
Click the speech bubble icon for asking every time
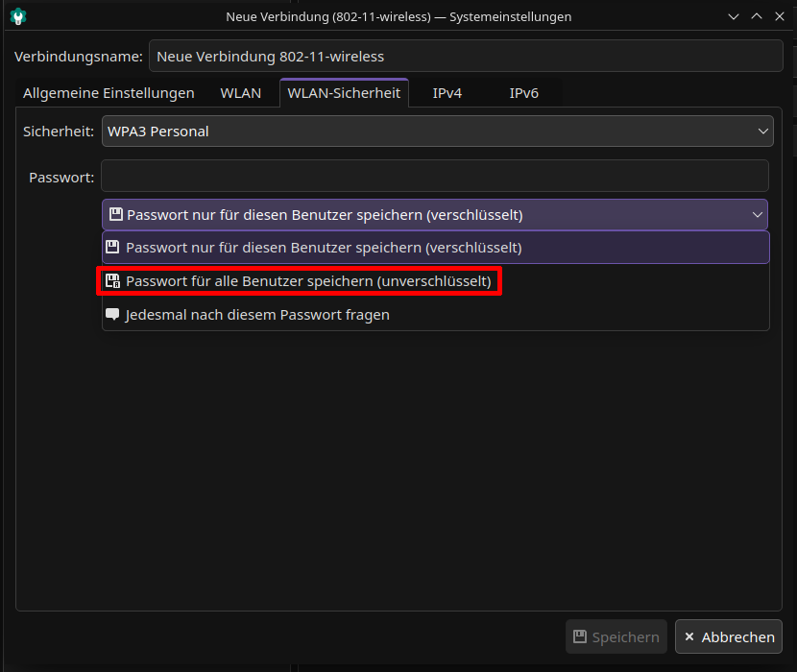click(x=113, y=315)
